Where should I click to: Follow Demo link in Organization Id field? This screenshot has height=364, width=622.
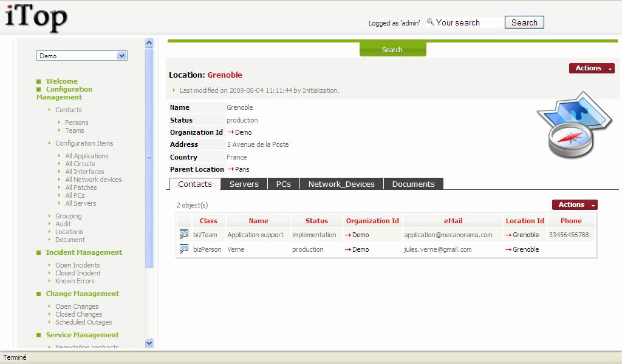click(243, 132)
